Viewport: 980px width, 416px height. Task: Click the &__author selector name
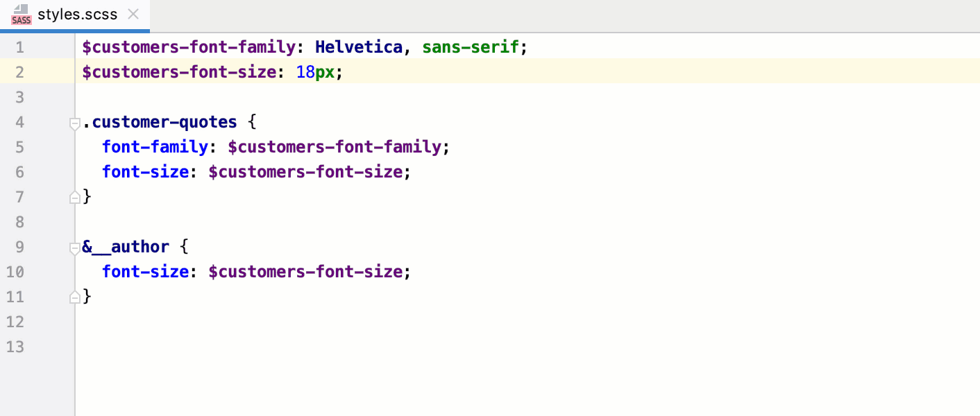point(126,246)
